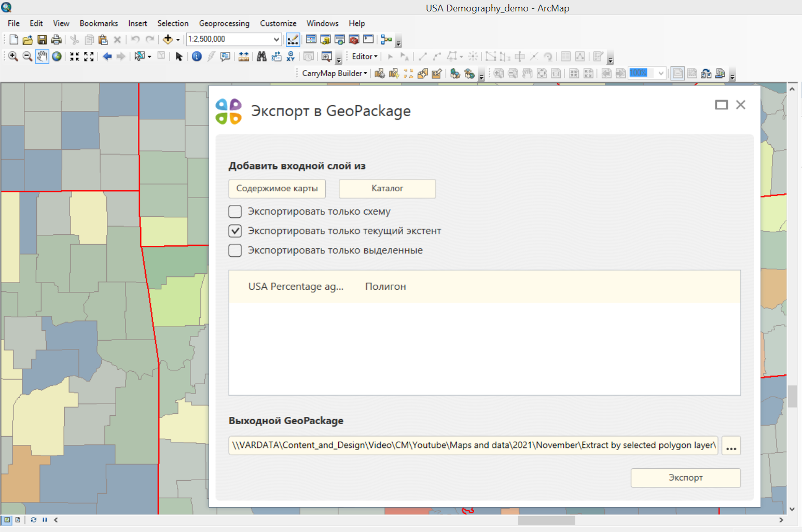Browse output path with the '...' button
802x532 pixels.
pyautogui.click(x=731, y=445)
